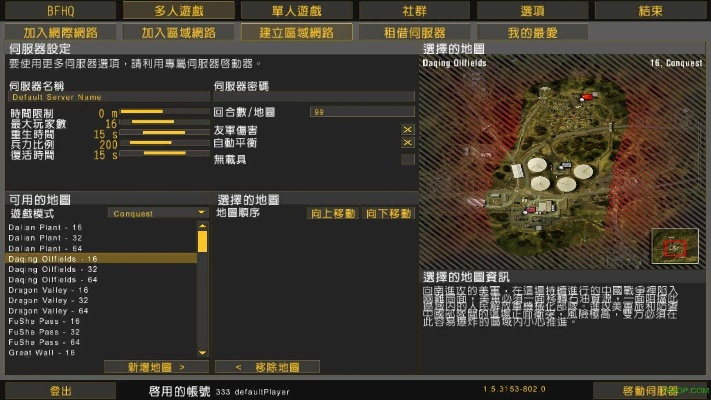Open 我的最愛 sub-tab
The width and height of the screenshot is (711, 400).
tap(532, 32)
